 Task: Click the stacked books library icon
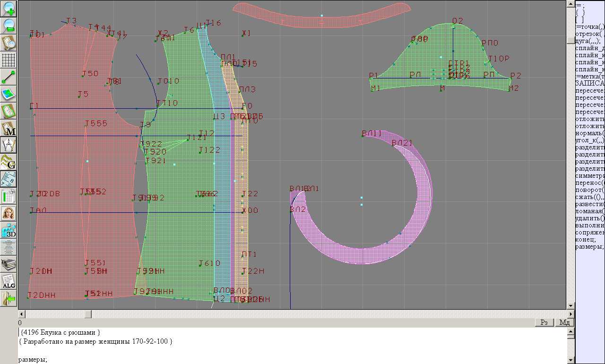(9, 265)
